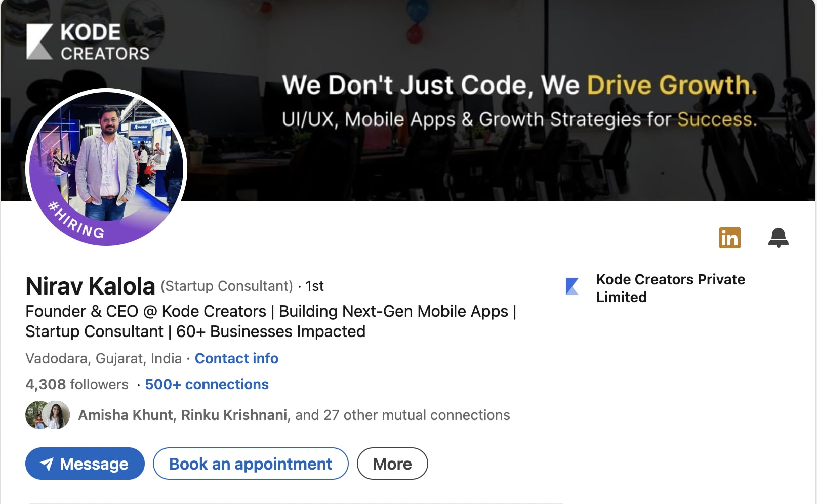This screenshot has width=817, height=504.
Task: Open the More options dropdown
Action: pos(392,464)
